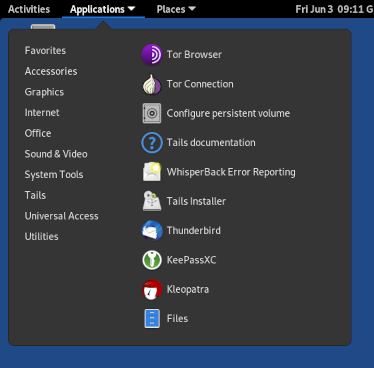Select the Accessories category

click(51, 71)
